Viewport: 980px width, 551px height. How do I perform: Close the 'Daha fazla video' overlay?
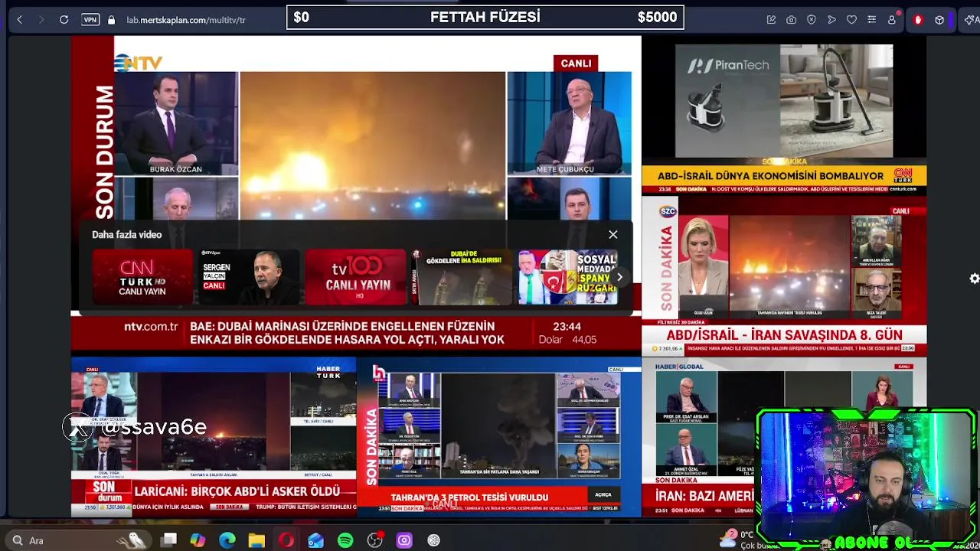coord(613,235)
